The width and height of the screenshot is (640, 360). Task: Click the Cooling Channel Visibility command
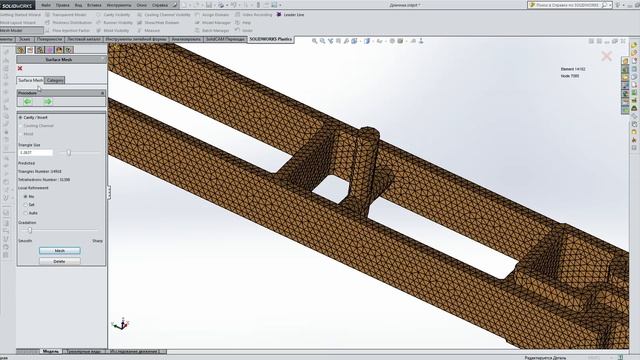[x=164, y=14]
